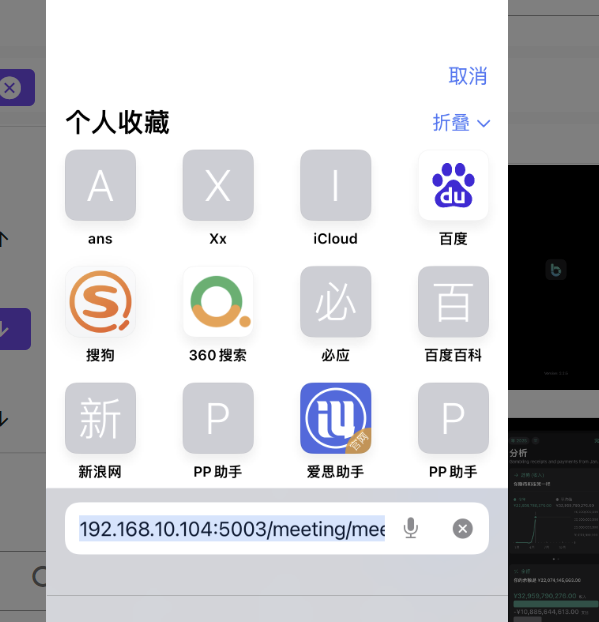Click the URL address field
Viewport: 599px width, 622px height.
click(x=277, y=528)
